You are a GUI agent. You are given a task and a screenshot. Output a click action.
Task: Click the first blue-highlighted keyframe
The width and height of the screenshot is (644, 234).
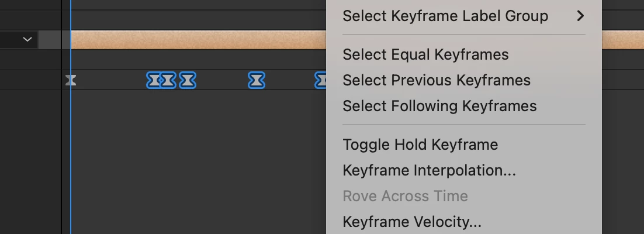154,80
